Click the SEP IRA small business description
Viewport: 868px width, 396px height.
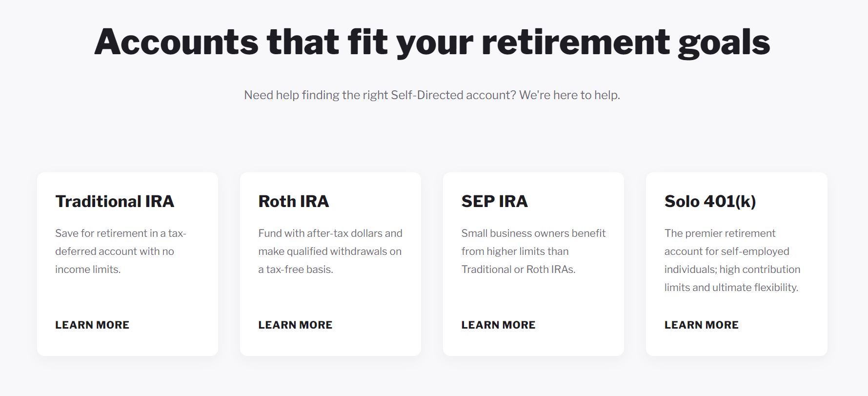pos(533,251)
